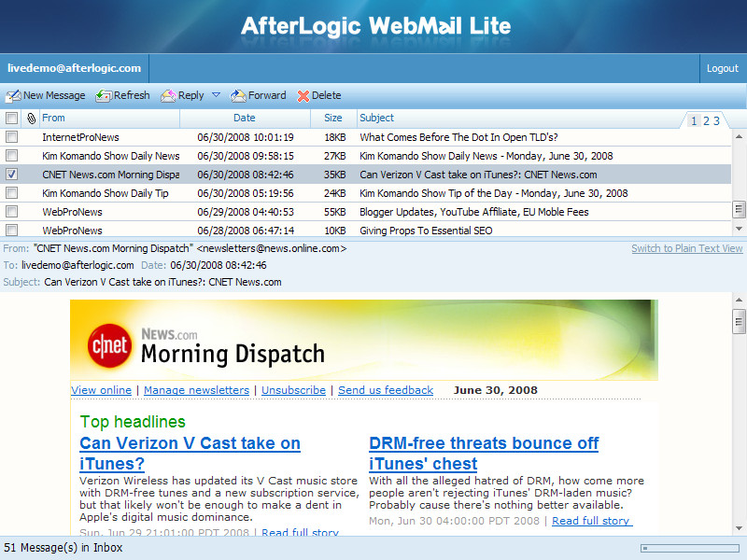The image size is (747, 560).
Task: Check the Kim Komando Show Daily News checkbox
Action: [11, 156]
